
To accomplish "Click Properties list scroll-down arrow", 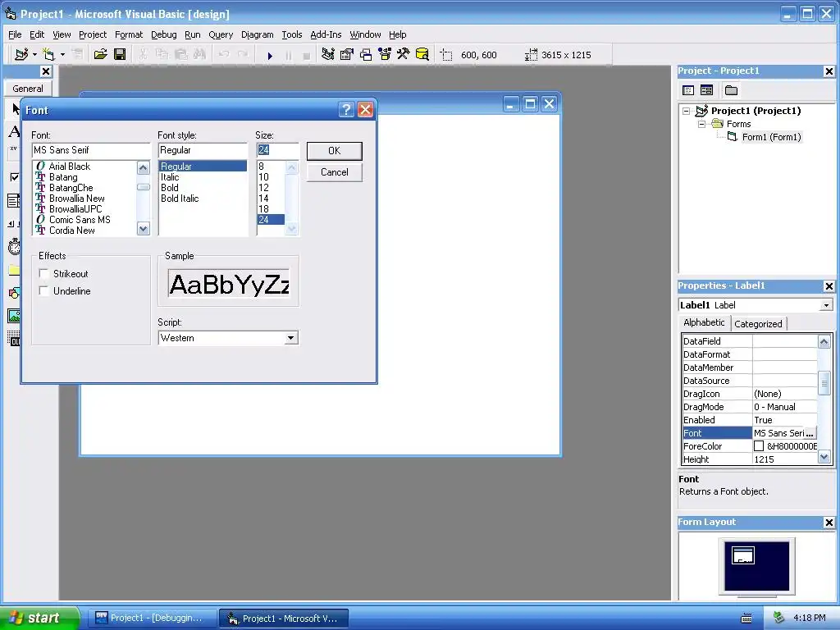I will pos(824,457).
